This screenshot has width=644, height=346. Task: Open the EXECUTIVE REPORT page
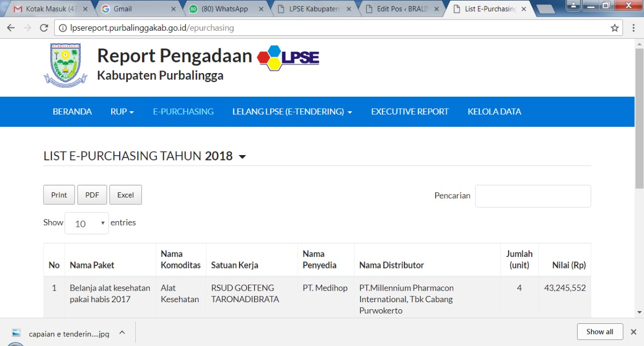pyautogui.click(x=410, y=112)
